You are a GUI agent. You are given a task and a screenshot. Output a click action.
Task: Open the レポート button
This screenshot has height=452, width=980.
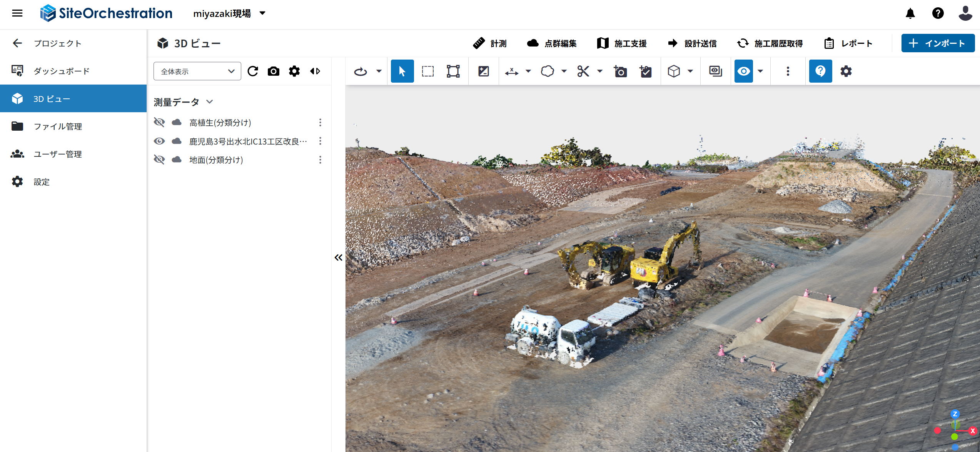(848, 43)
